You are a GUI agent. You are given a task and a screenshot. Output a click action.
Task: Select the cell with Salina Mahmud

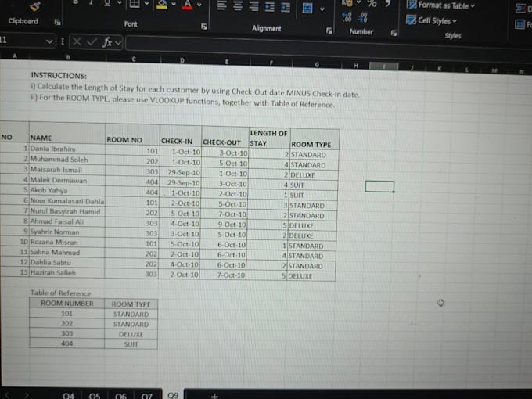click(66, 252)
